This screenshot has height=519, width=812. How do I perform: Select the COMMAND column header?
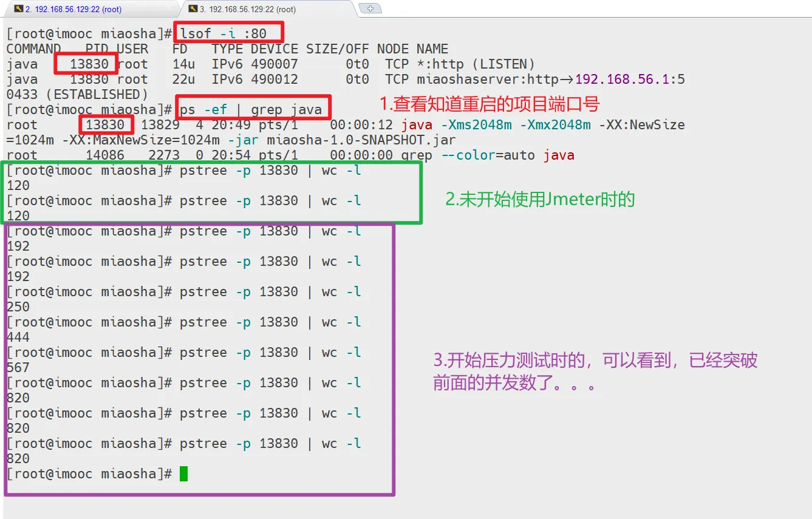(x=34, y=49)
